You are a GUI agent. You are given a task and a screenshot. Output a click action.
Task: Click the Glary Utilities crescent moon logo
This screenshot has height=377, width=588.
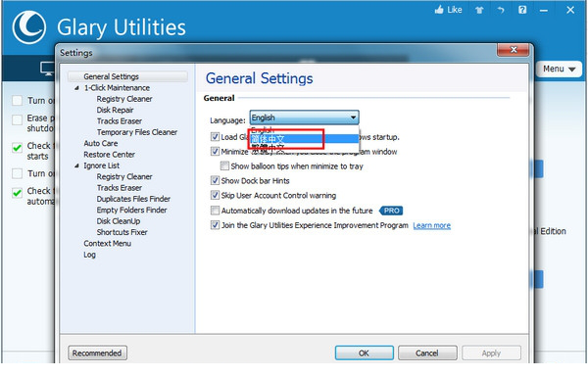tap(28, 27)
